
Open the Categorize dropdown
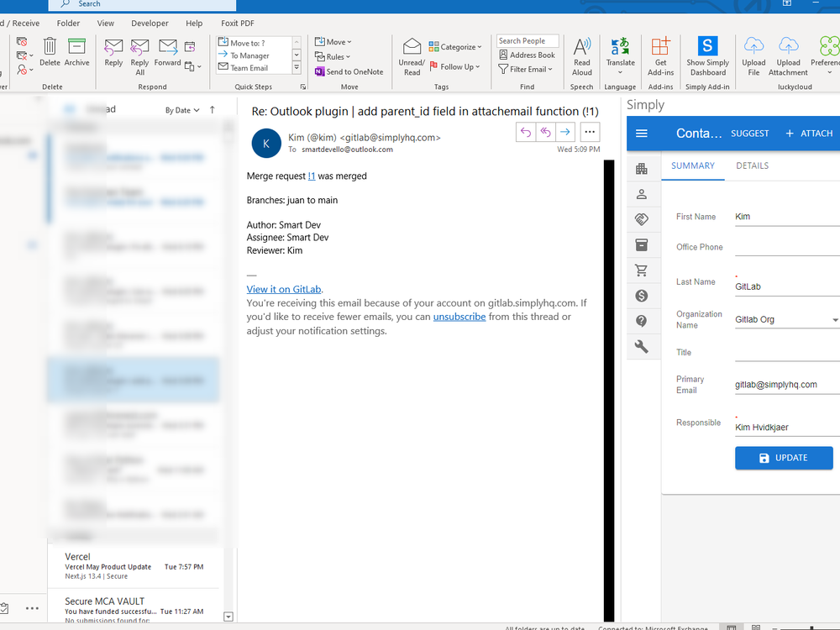[455, 47]
